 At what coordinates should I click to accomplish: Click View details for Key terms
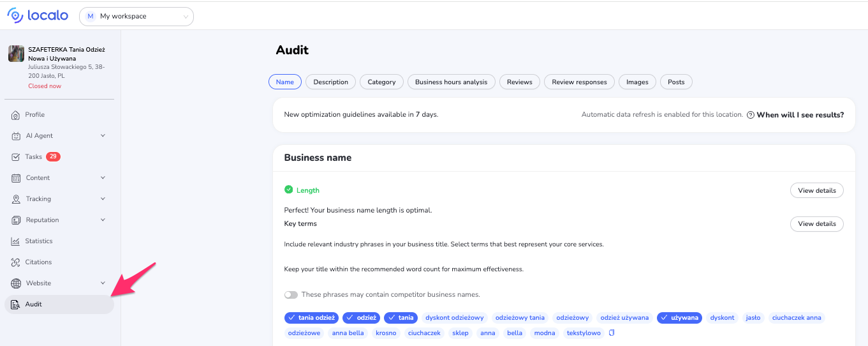[x=817, y=224]
